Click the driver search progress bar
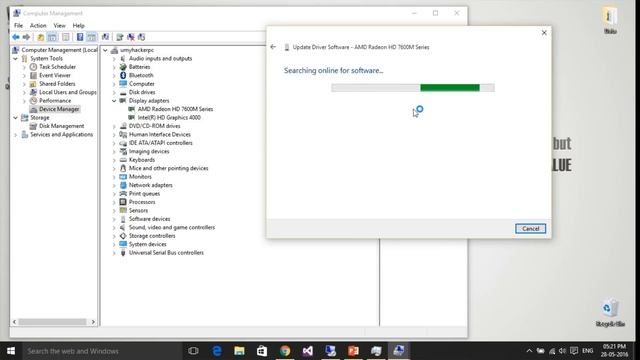The width and height of the screenshot is (640, 360). [413, 87]
